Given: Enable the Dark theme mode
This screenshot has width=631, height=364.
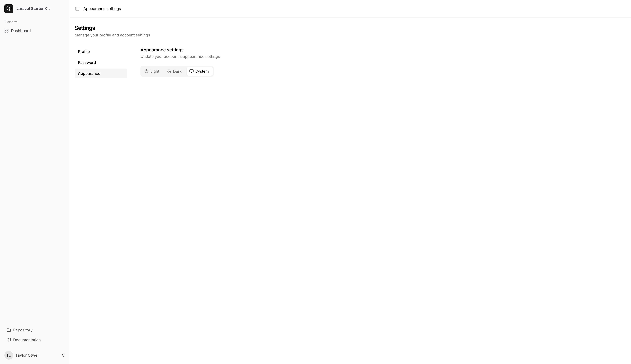Looking at the screenshot, I should 174,71.
